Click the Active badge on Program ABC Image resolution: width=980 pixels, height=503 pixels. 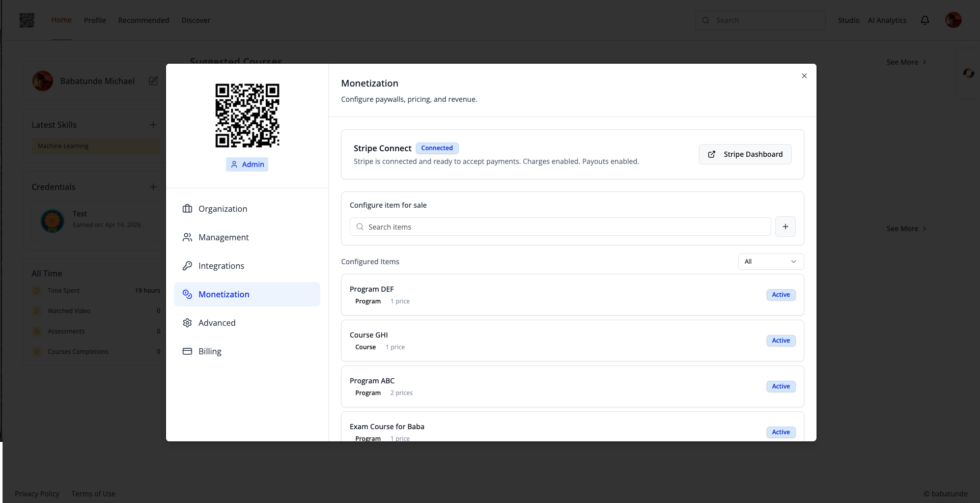click(x=781, y=386)
